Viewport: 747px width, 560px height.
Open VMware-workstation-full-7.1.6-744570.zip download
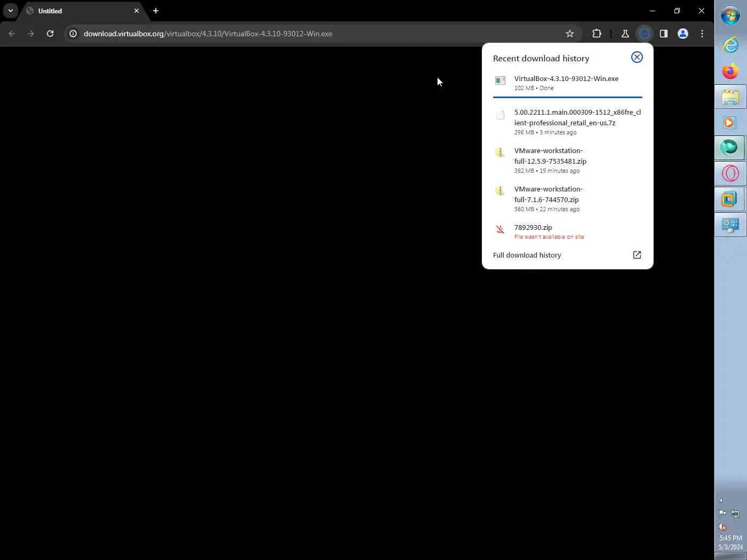pos(567,199)
